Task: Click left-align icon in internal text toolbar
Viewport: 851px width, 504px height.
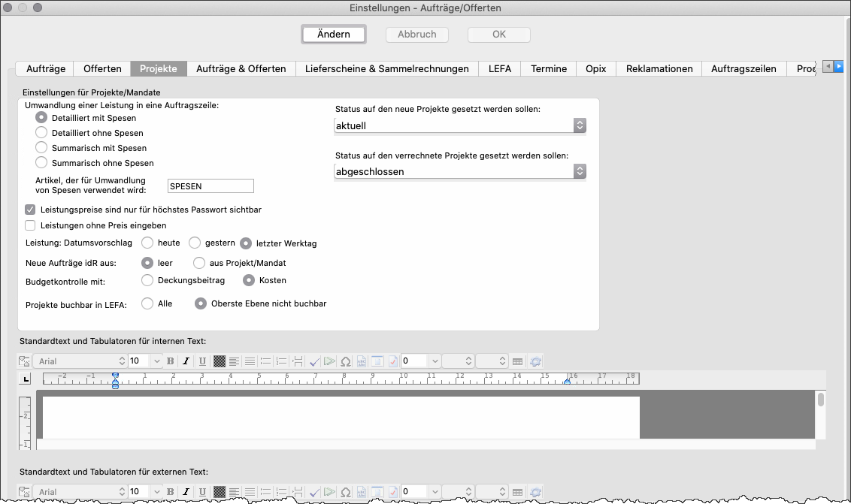Action: pyautogui.click(x=235, y=361)
